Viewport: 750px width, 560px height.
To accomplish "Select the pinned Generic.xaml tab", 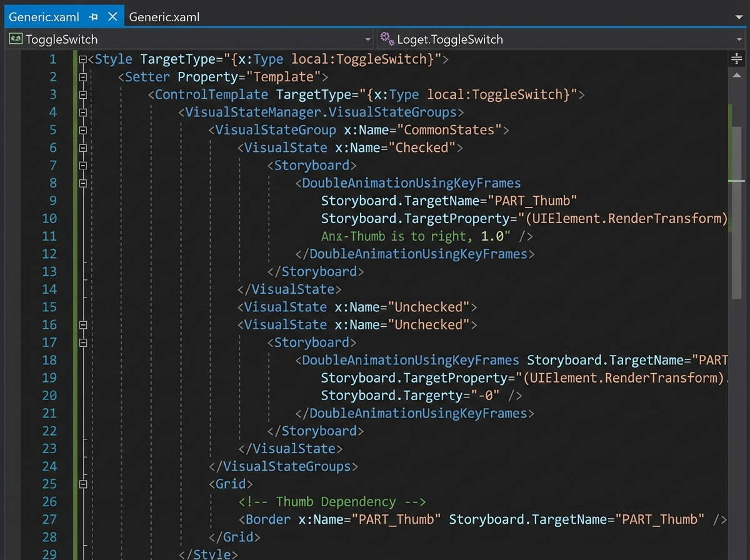I will [x=44, y=17].
